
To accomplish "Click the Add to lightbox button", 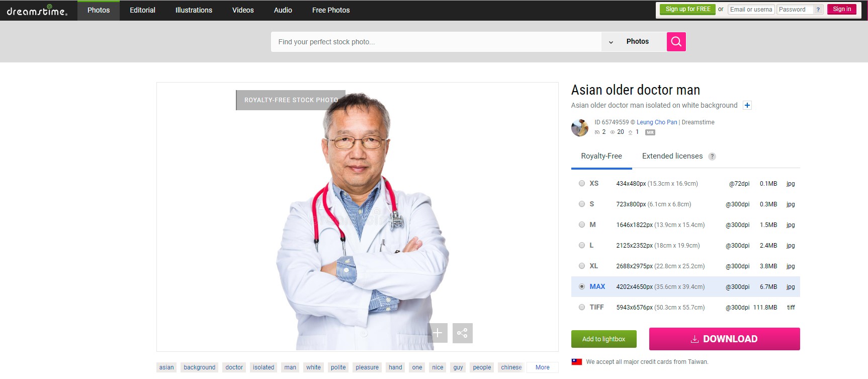I will (x=603, y=339).
